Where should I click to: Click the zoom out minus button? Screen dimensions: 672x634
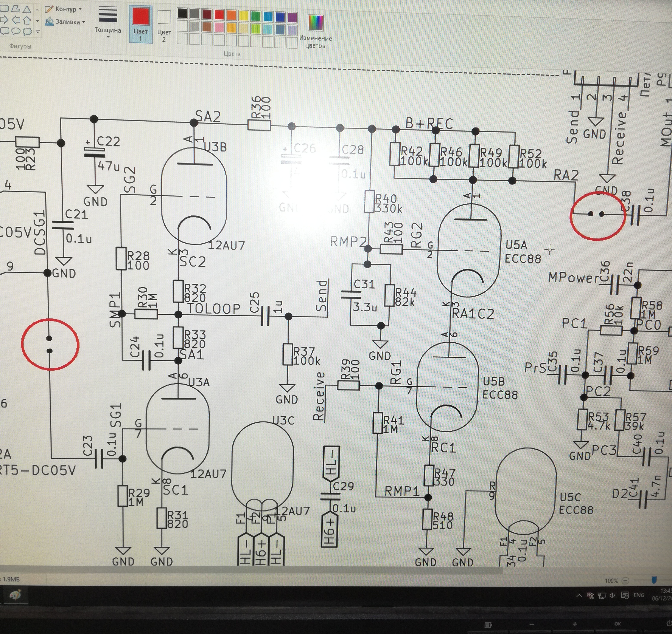625,581
